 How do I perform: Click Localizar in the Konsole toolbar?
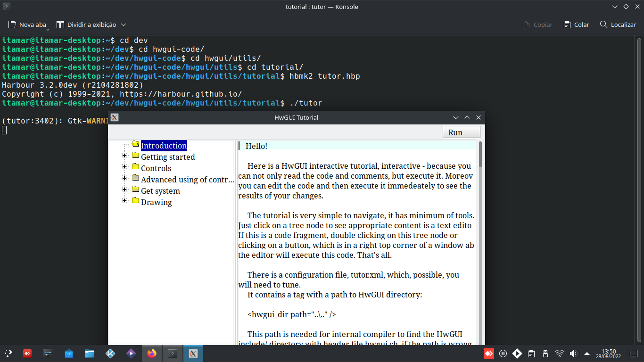(x=618, y=25)
